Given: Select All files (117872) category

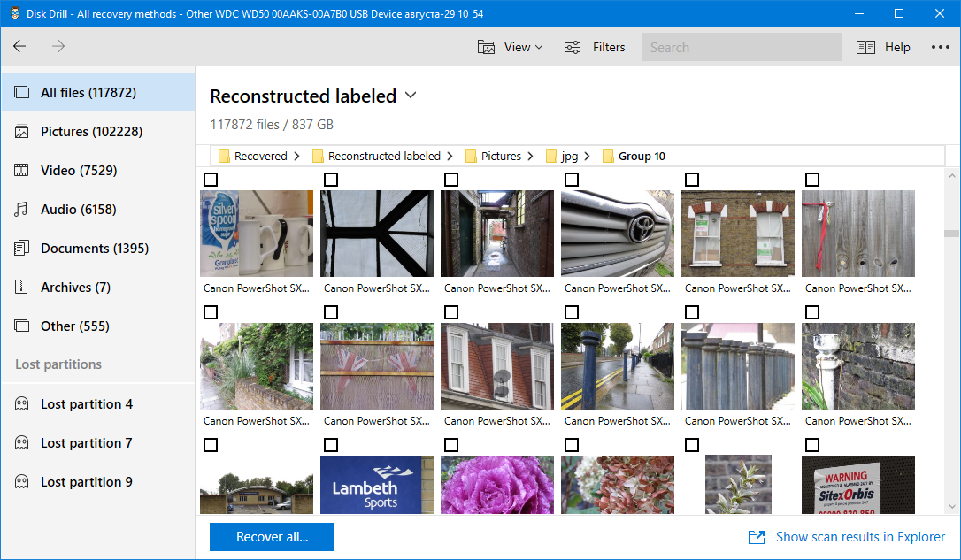Looking at the screenshot, I should tap(88, 93).
